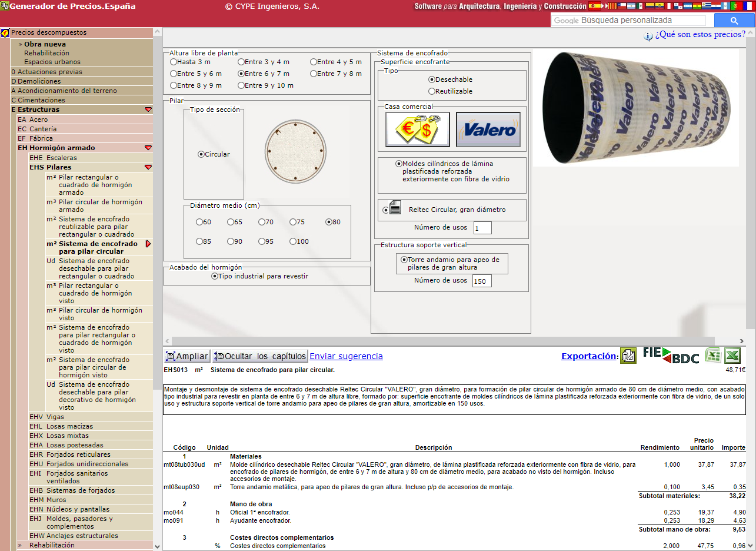756x551 pixels.
Task: Select height Hasta 3 m
Action: coord(173,62)
